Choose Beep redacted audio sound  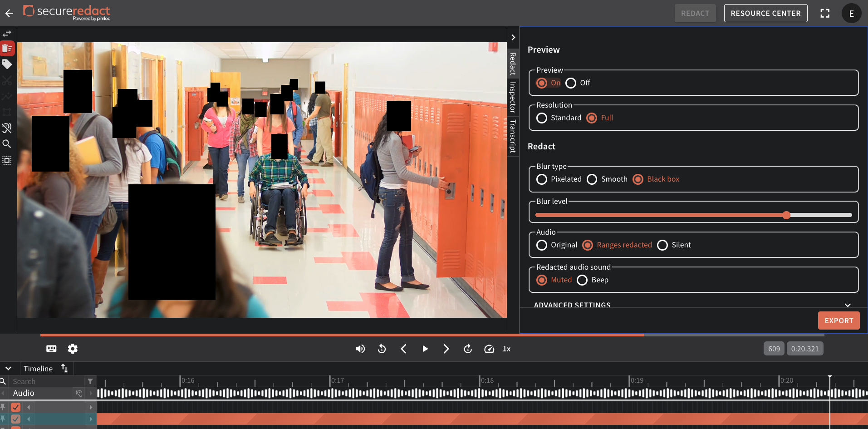click(582, 280)
